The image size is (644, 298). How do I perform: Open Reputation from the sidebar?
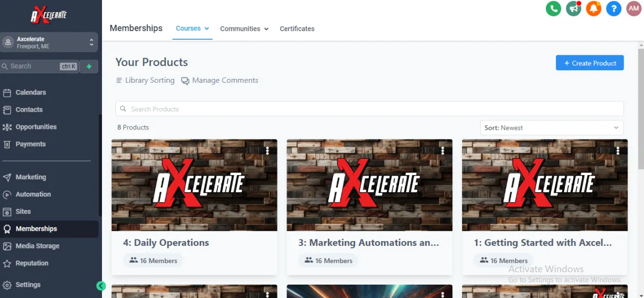(32, 263)
